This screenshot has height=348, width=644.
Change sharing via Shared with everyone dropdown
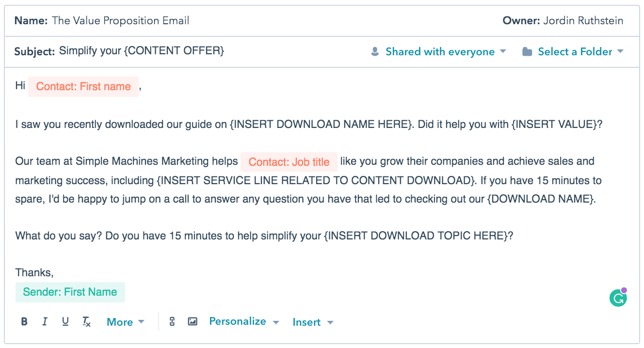438,51
